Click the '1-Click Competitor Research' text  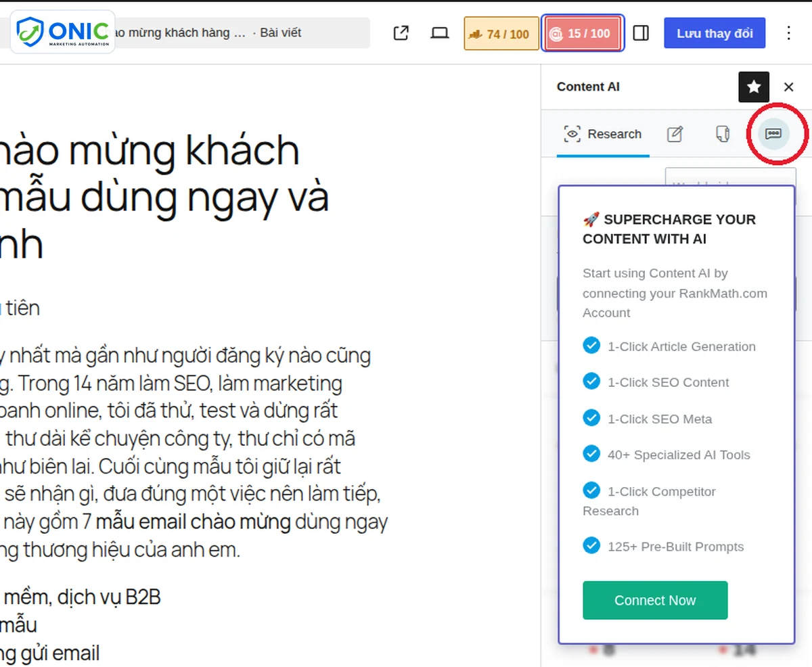pyautogui.click(x=649, y=501)
